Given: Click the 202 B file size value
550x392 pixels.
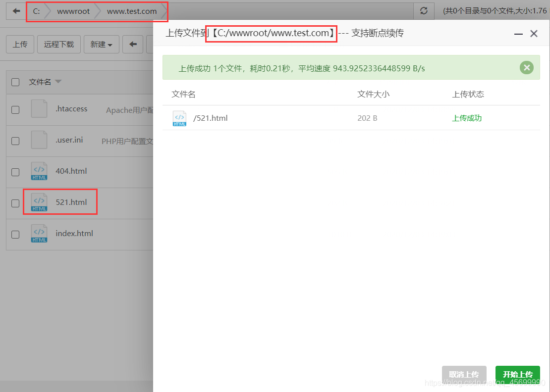Looking at the screenshot, I should [367, 118].
